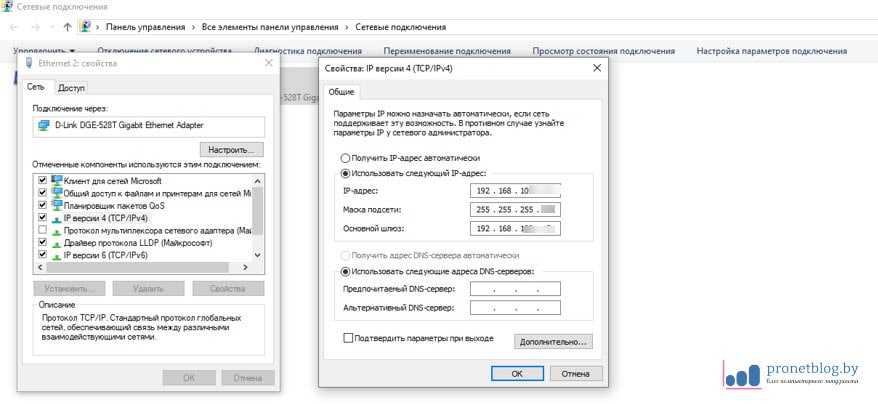Check Подтвердить параметры при выходе
This screenshot has height=404, width=878.
coord(348,339)
